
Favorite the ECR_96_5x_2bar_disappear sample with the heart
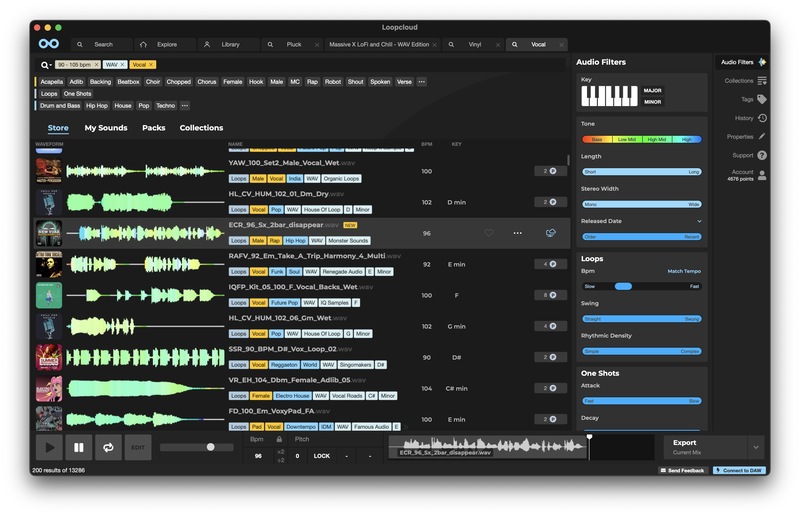pyautogui.click(x=489, y=233)
